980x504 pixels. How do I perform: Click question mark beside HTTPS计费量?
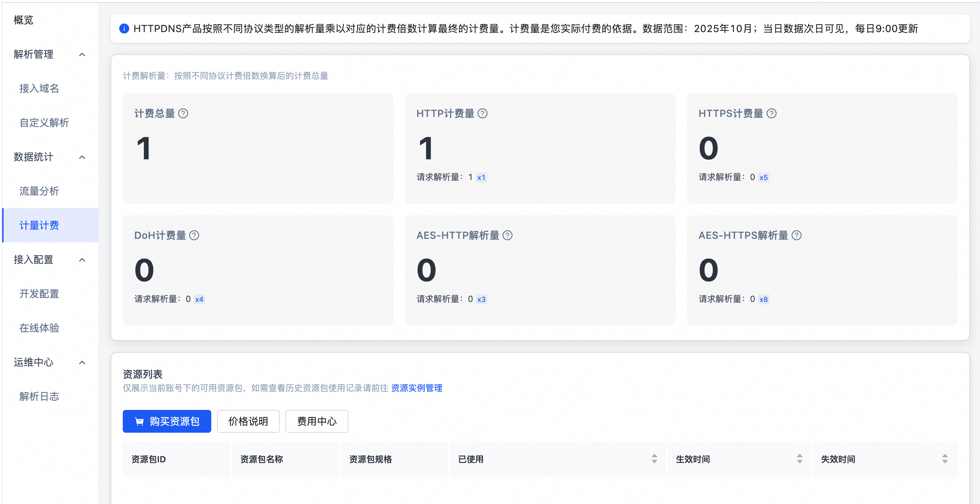click(x=772, y=114)
